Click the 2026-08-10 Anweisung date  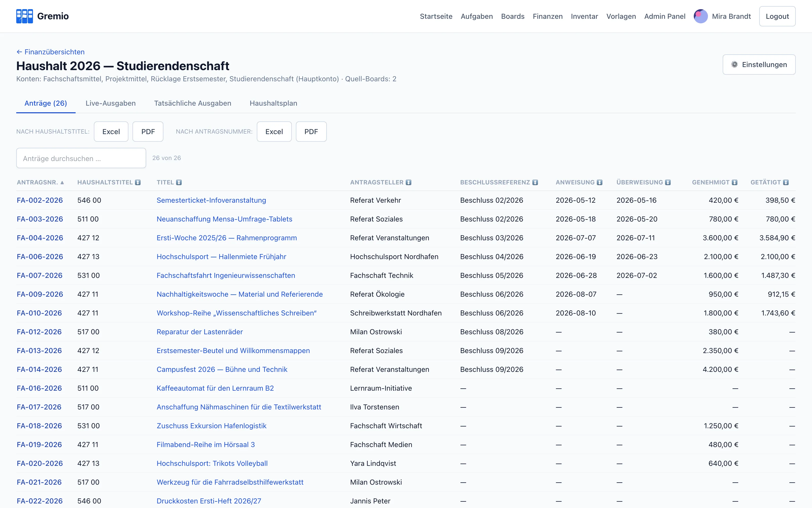(x=576, y=313)
